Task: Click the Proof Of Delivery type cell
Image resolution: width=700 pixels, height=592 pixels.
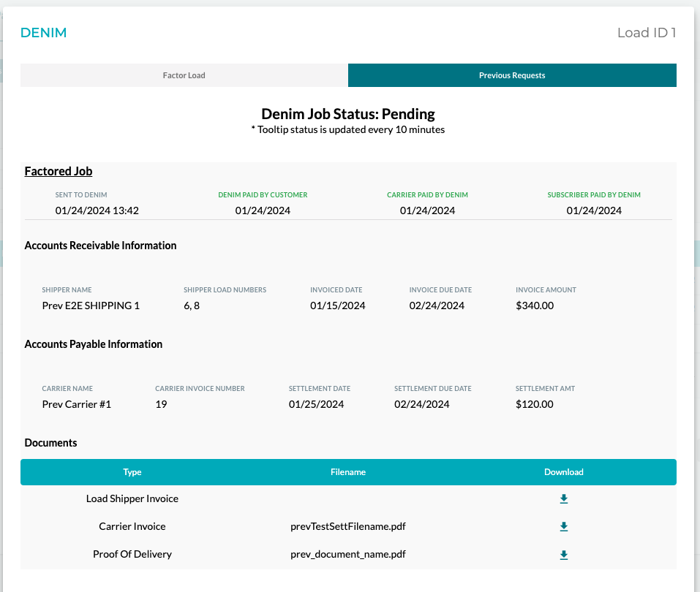Action: coord(132,554)
